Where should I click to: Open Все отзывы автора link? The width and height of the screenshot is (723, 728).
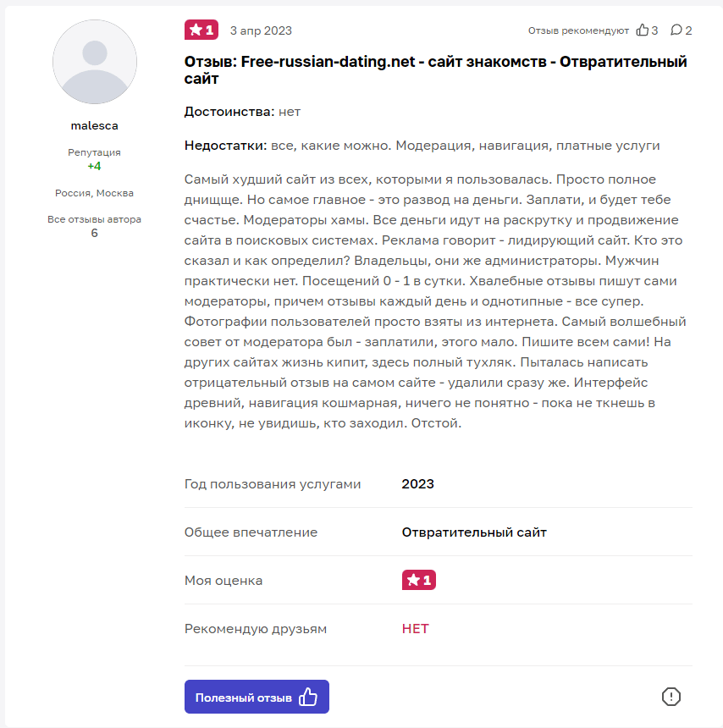pyautogui.click(x=94, y=219)
